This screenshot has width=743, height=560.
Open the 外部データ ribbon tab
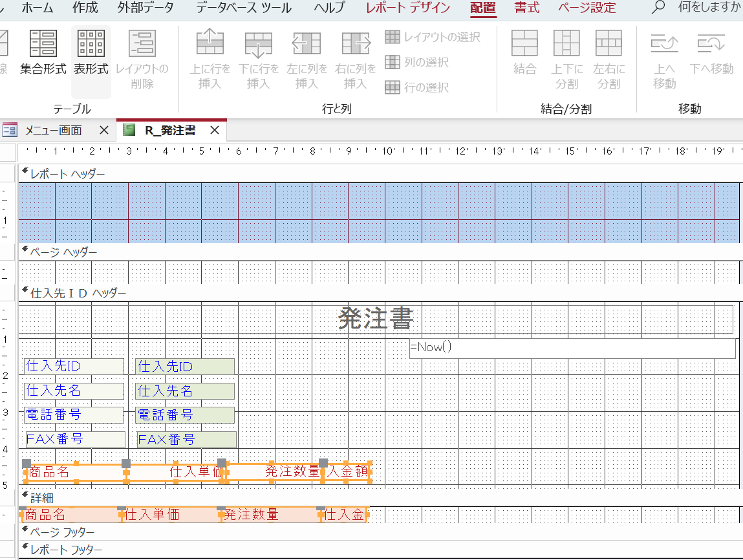tap(146, 7)
